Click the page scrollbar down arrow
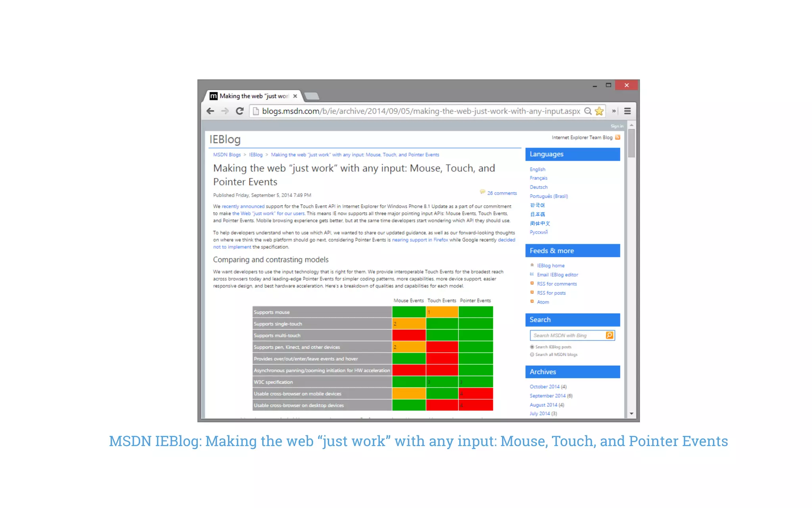Image resolution: width=812 pixels, height=508 pixels. point(631,414)
